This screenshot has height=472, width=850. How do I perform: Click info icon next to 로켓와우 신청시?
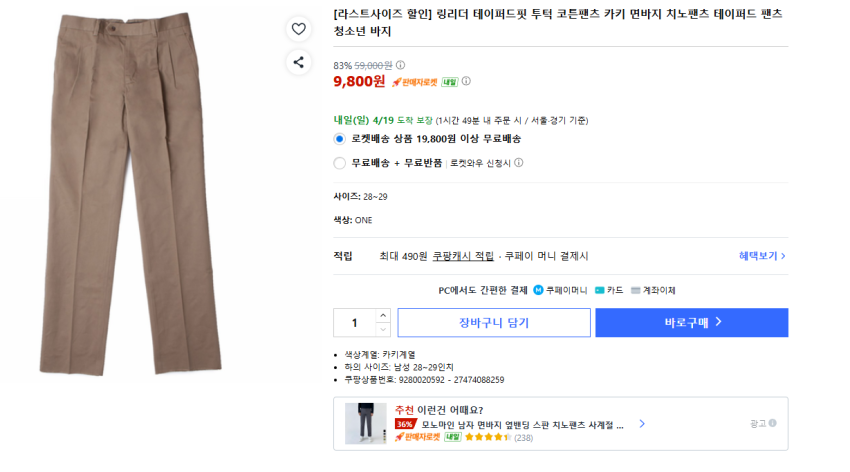519,163
